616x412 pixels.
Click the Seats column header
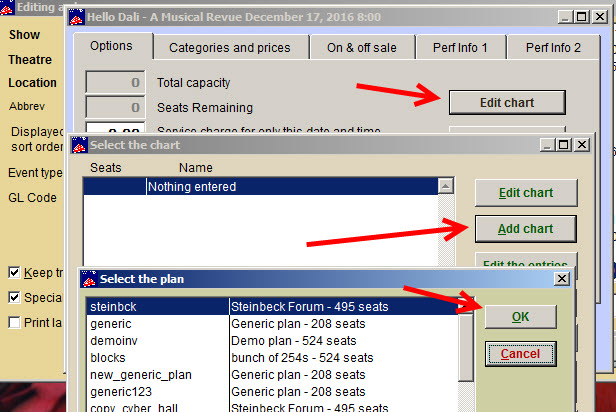pyautogui.click(x=106, y=168)
